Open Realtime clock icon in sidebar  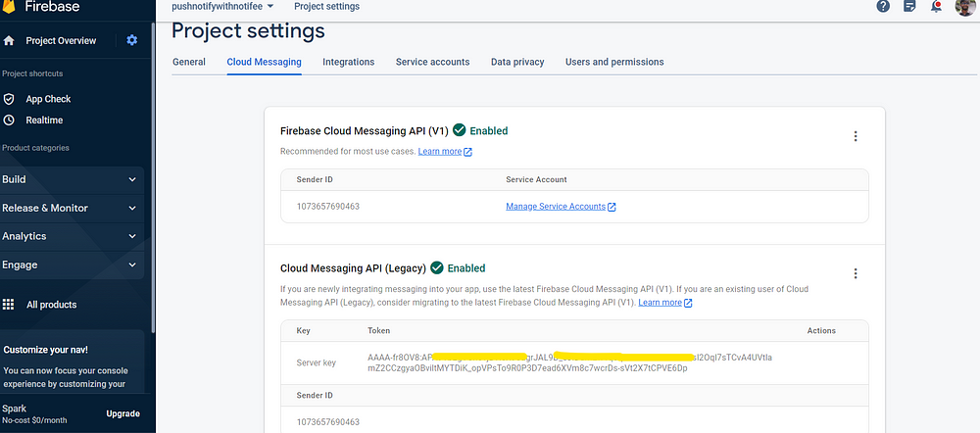coord(9,120)
